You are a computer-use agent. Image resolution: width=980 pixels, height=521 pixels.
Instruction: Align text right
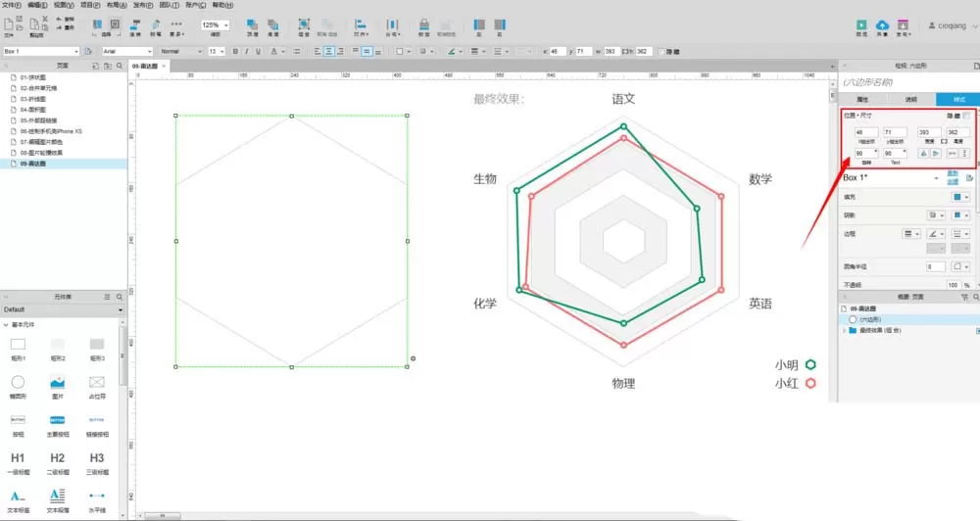point(340,51)
